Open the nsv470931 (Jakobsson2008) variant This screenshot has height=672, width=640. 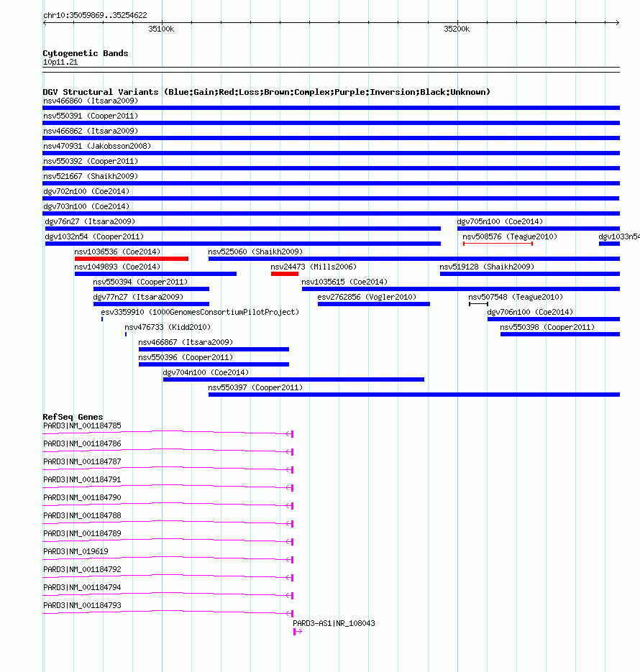click(x=97, y=146)
